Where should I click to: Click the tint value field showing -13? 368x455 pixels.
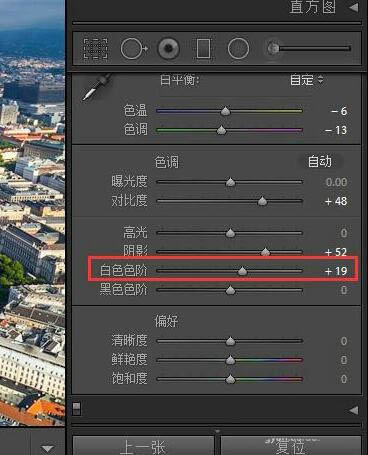336,130
